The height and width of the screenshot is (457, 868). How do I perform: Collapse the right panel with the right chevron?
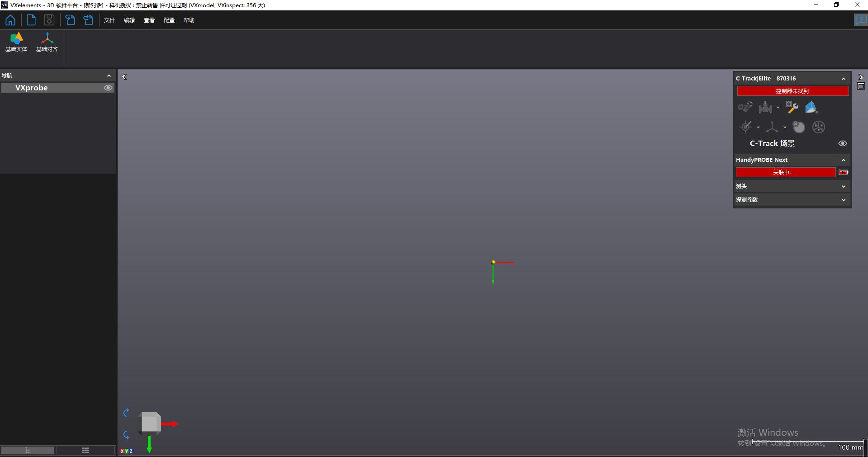click(x=861, y=77)
